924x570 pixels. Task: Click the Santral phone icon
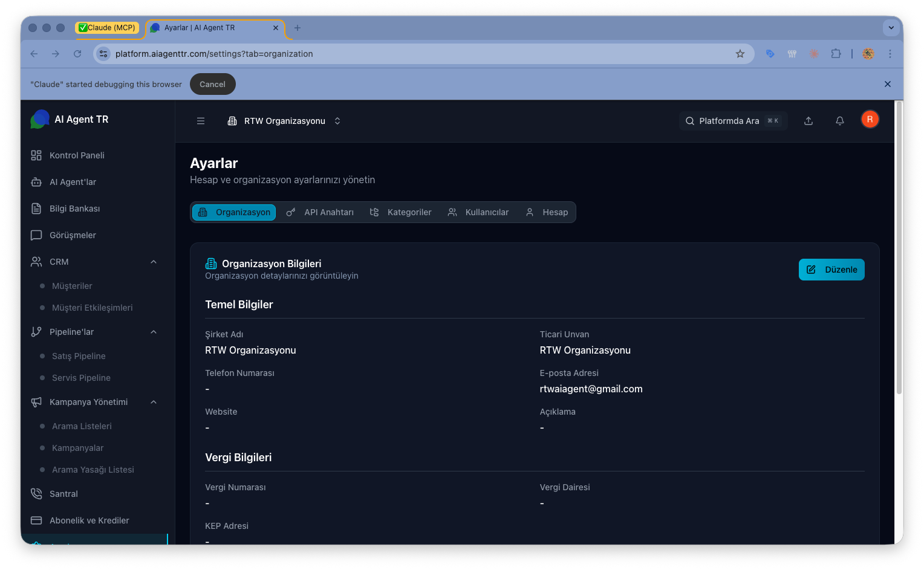coord(36,494)
